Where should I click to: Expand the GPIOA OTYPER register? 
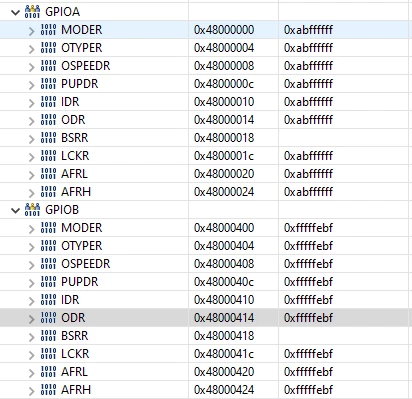tap(32, 49)
